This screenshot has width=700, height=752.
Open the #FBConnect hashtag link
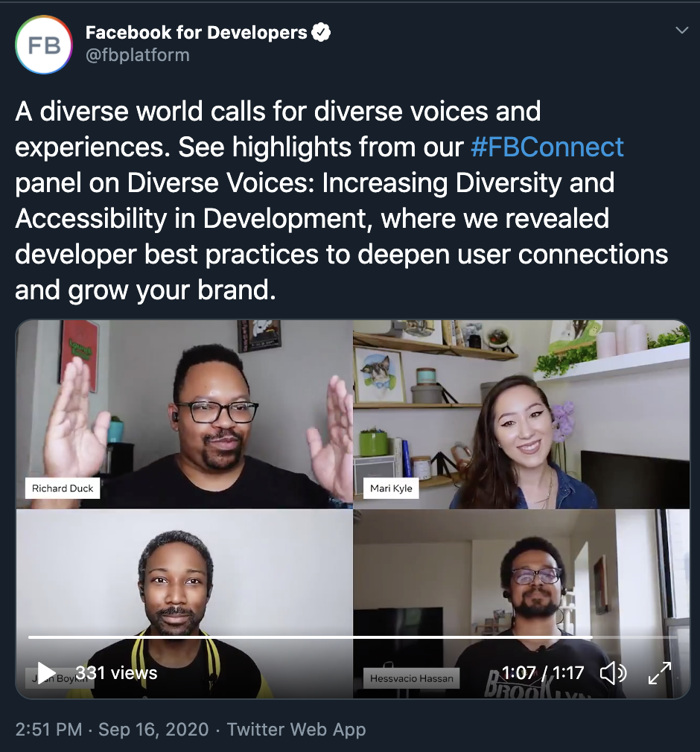547,147
